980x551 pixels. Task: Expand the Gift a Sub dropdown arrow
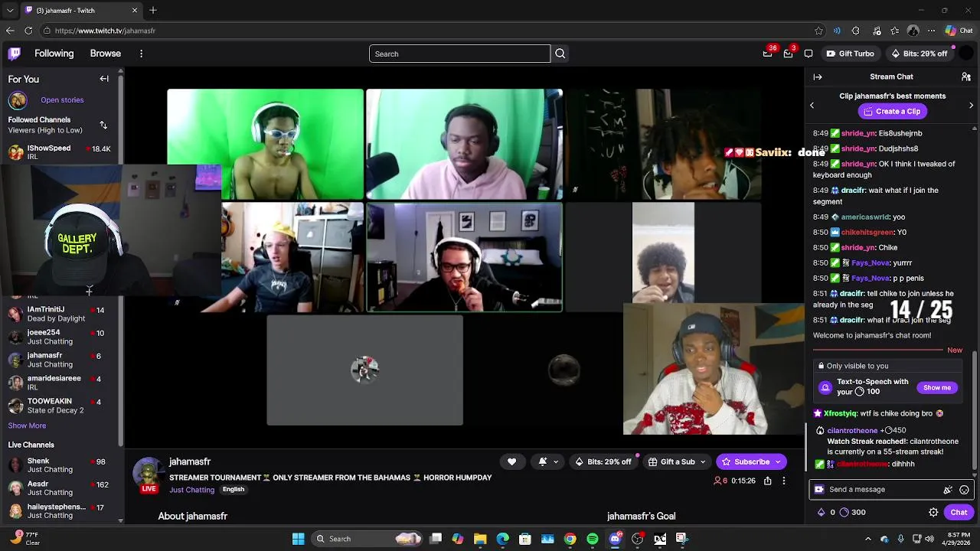(703, 461)
